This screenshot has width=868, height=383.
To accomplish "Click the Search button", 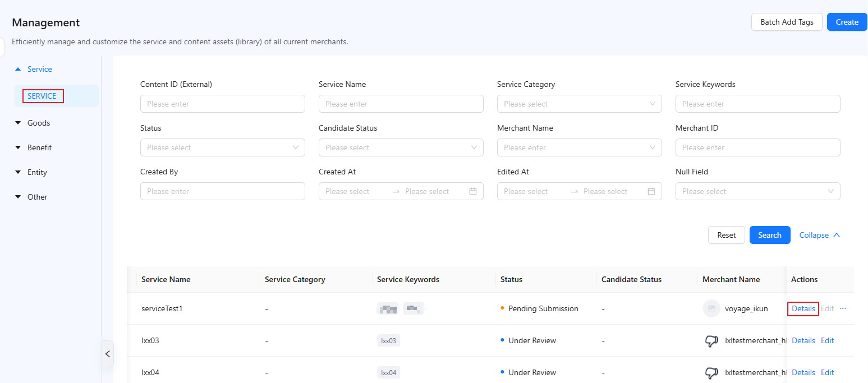I will tap(770, 235).
